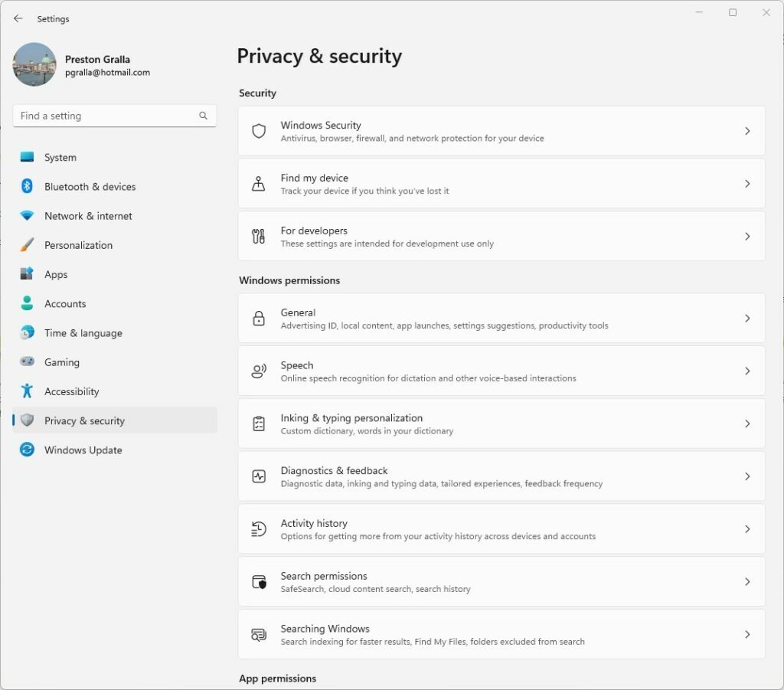This screenshot has height=690, width=784.
Task: Select Windows Update in the sidebar
Action: pos(83,450)
